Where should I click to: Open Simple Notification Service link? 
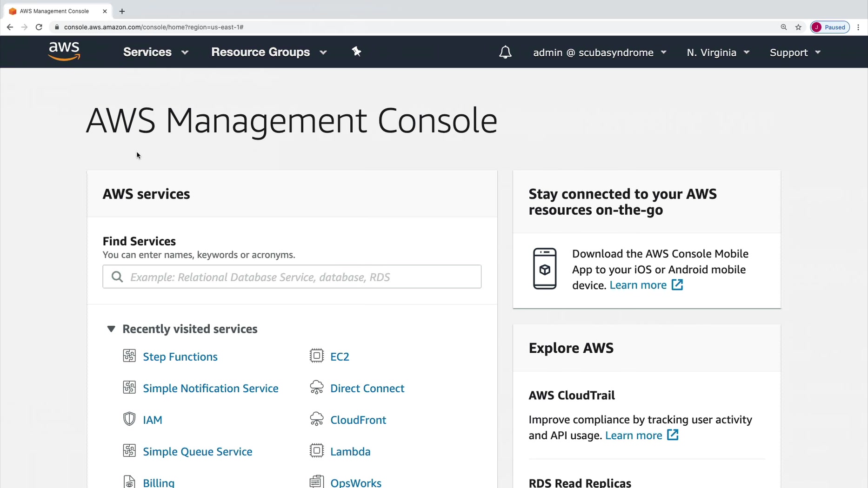tap(210, 388)
